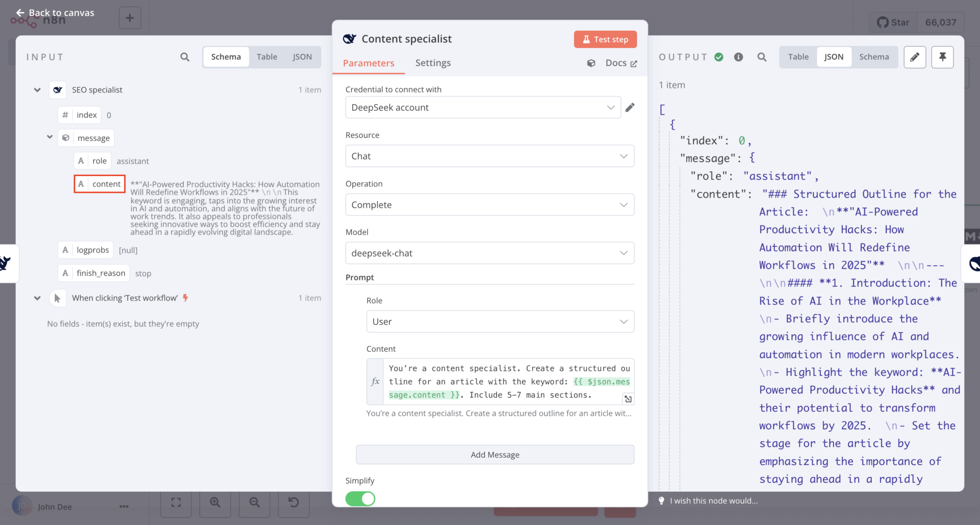Viewport: 980px width, 525px height.
Task: Click the Add Message button
Action: pos(495,455)
